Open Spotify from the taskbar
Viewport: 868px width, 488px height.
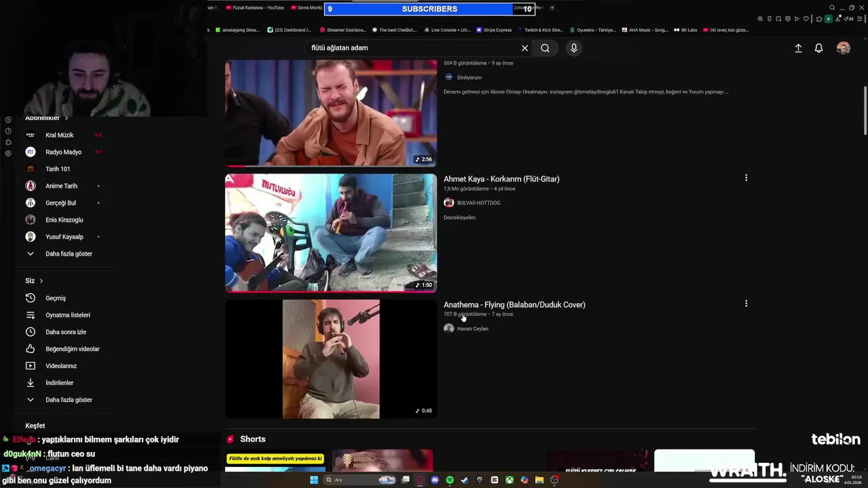450,480
